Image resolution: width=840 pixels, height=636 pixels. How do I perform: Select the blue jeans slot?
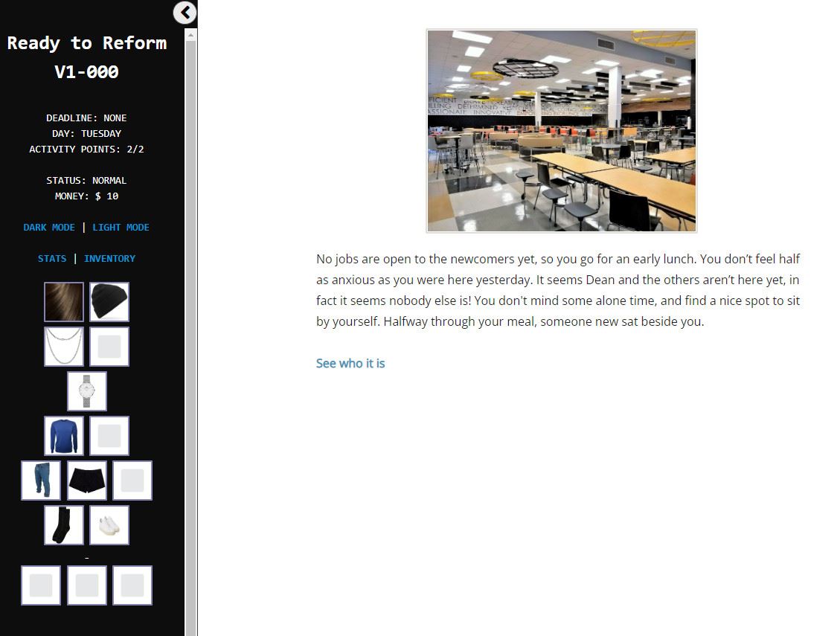[x=41, y=481]
